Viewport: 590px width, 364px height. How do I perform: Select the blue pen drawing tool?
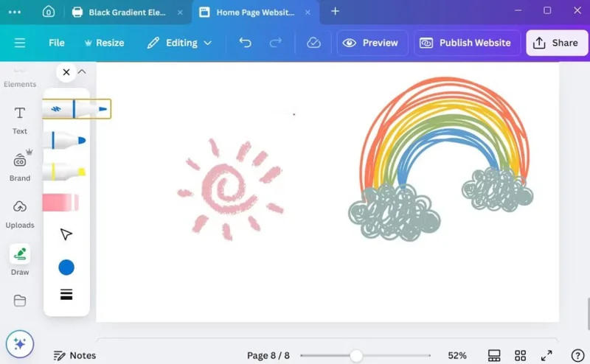pos(77,109)
